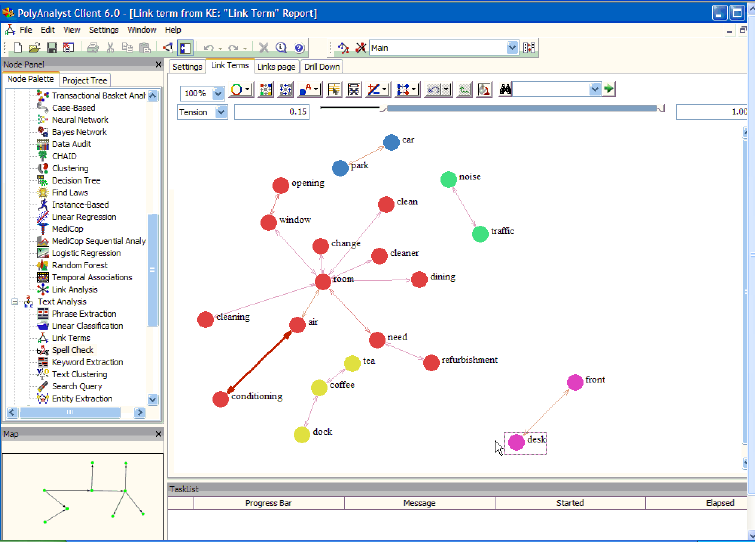The height and width of the screenshot is (542, 755).
Task: Collapse the Text Analysis tree group
Action: pyautogui.click(x=15, y=301)
